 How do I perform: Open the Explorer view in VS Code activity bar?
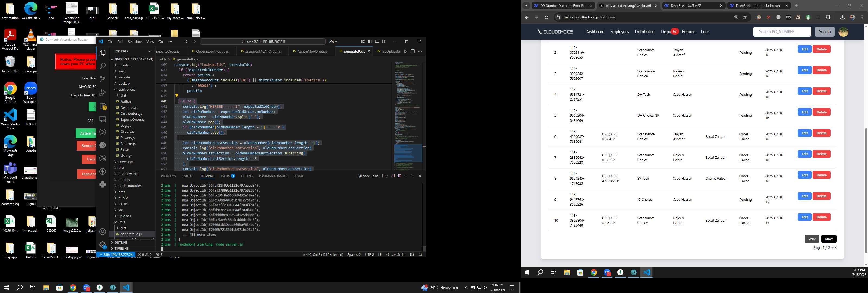103,53
